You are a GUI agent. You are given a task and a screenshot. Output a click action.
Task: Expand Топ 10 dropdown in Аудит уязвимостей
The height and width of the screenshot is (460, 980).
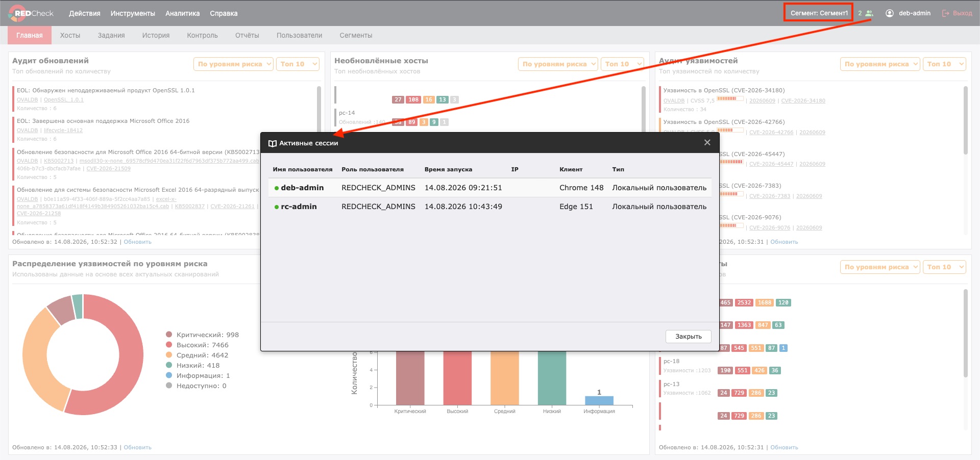[x=944, y=64]
